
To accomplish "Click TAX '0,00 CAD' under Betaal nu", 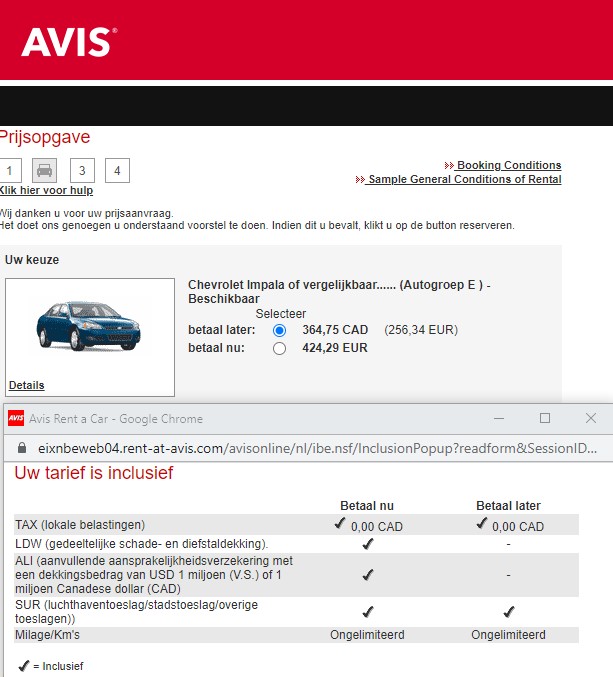I will coord(376,526).
